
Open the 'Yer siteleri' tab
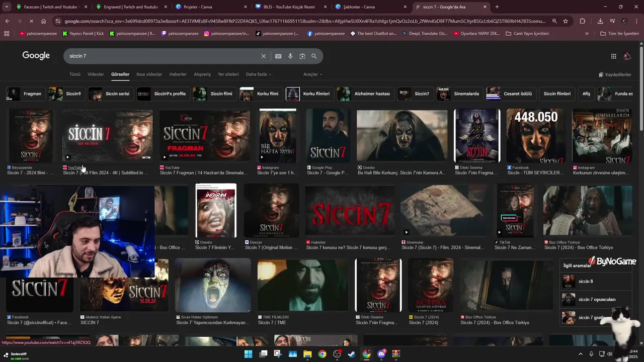coord(228,74)
